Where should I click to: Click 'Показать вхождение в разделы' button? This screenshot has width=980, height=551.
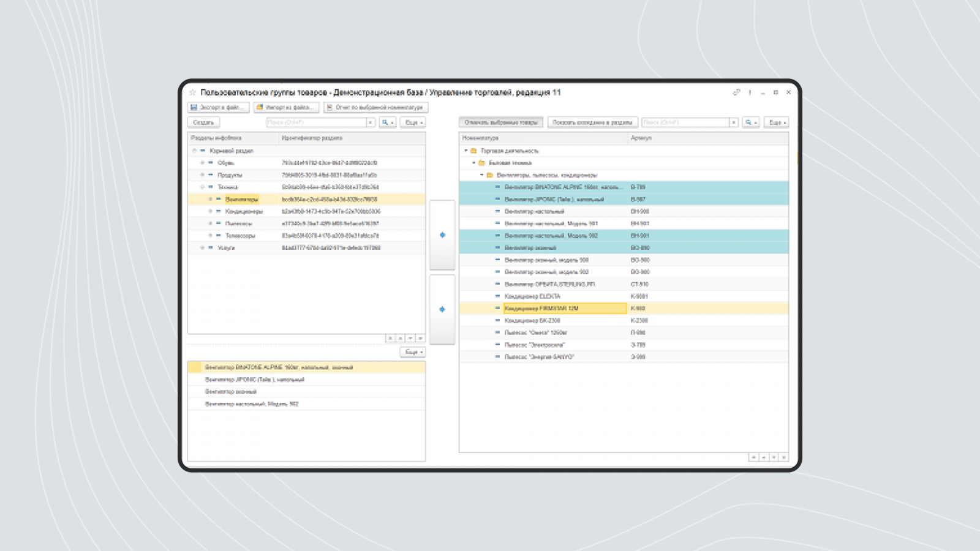(x=592, y=122)
